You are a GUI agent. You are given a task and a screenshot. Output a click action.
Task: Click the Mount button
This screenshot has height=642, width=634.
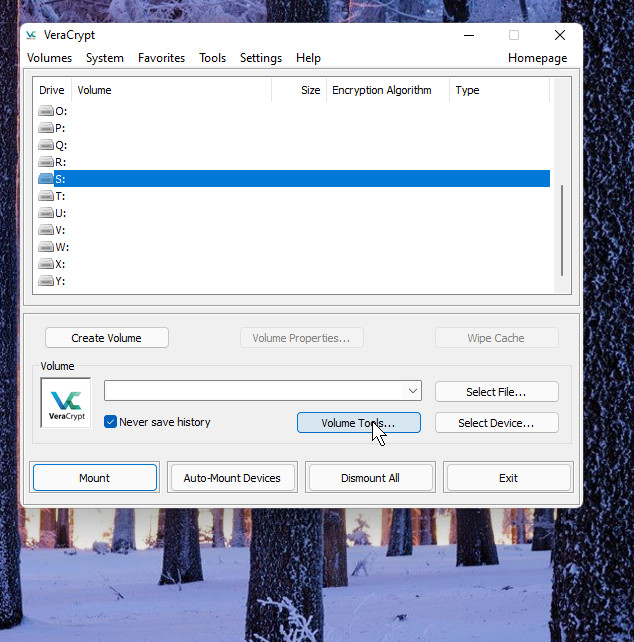click(x=95, y=478)
